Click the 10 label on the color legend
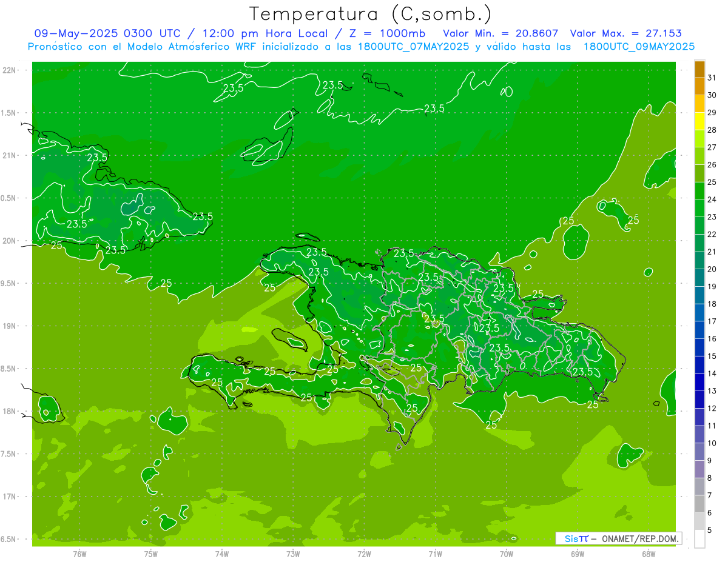Viewport: 728px width, 562px height. point(712,443)
